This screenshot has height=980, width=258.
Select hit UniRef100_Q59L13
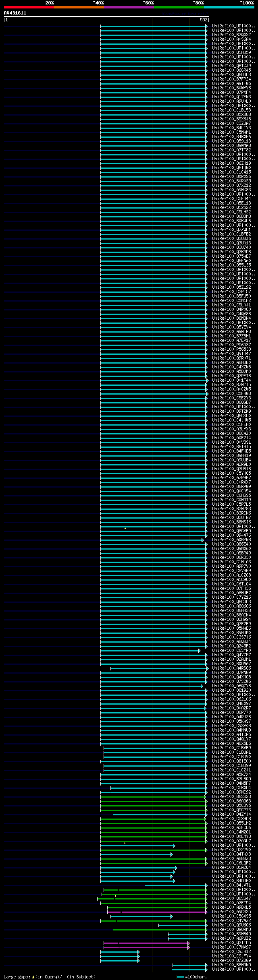click(231, 141)
